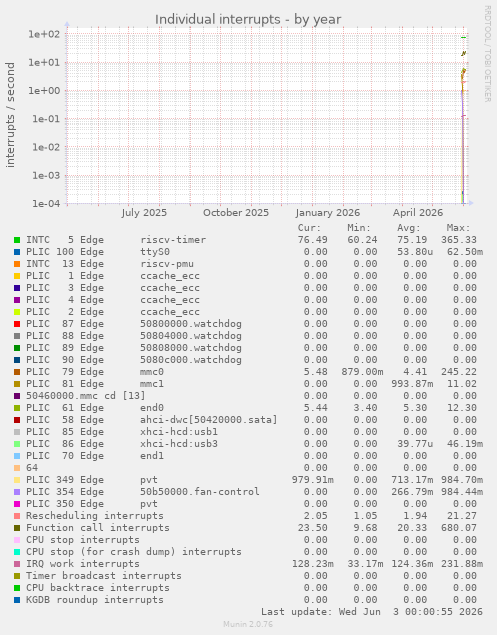Click the riscv-timer max value 365.33
The image size is (497, 635).
coord(459,240)
